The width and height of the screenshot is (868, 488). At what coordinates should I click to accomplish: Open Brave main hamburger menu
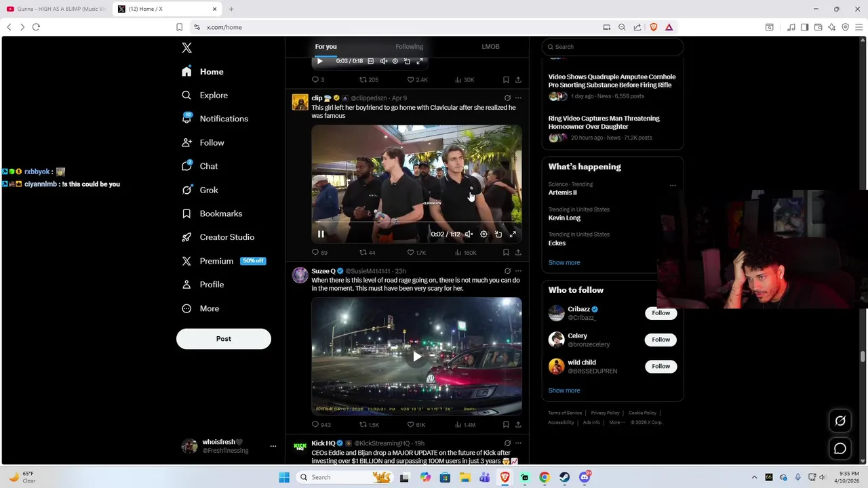859,27
